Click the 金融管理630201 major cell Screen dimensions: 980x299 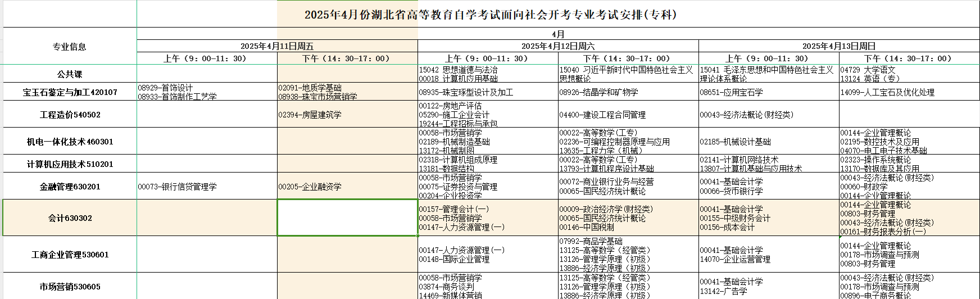point(70,187)
